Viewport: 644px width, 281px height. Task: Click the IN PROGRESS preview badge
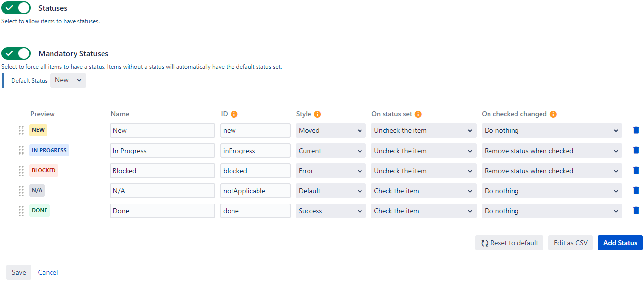(x=49, y=150)
